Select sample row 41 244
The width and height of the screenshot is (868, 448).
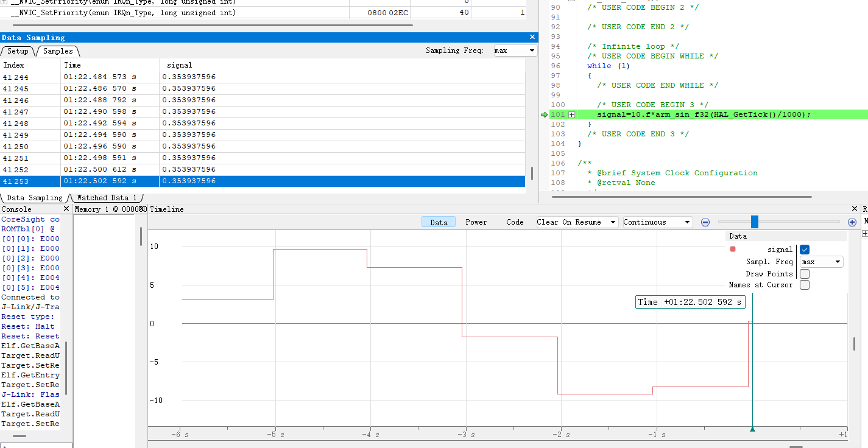click(263, 77)
